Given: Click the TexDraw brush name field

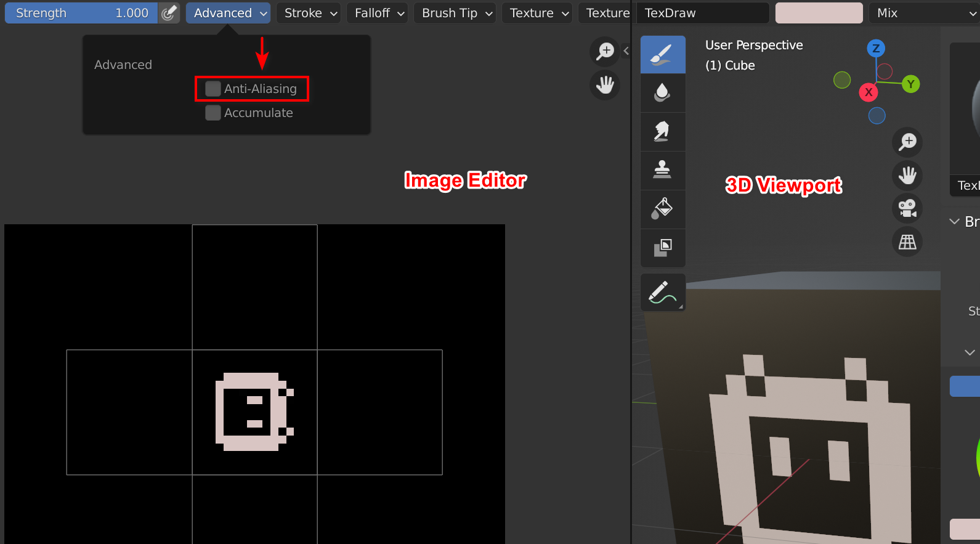Looking at the screenshot, I should point(702,13).
